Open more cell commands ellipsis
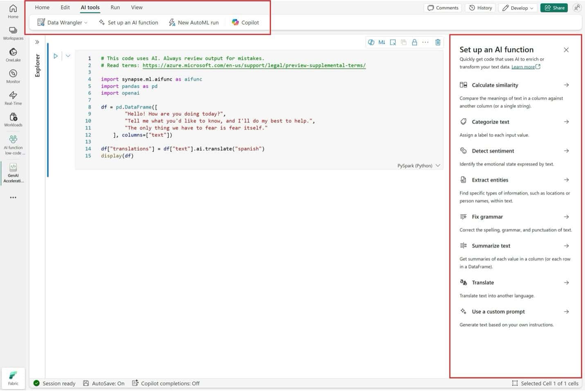The image size is (585, 392). [x=425, y=42]
